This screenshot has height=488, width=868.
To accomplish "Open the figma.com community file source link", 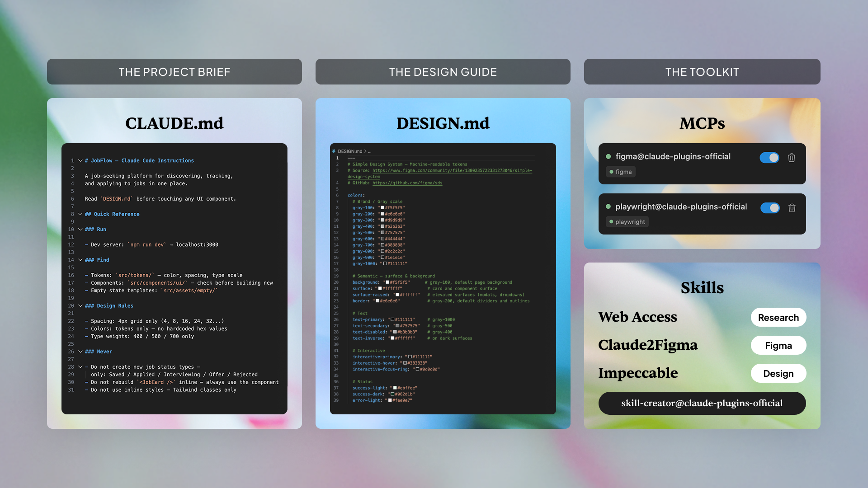I will click(x=452, y=171).
